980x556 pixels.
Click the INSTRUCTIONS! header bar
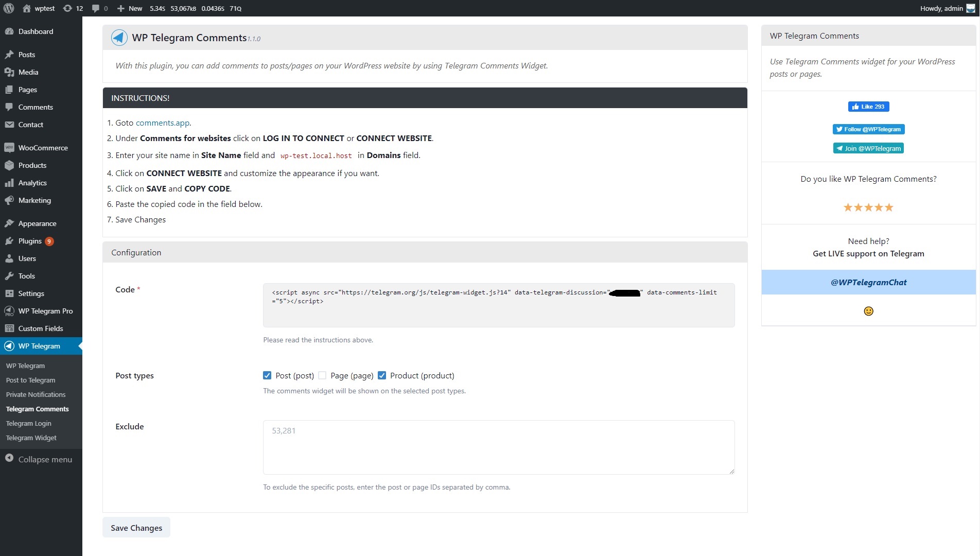[425, 98]
